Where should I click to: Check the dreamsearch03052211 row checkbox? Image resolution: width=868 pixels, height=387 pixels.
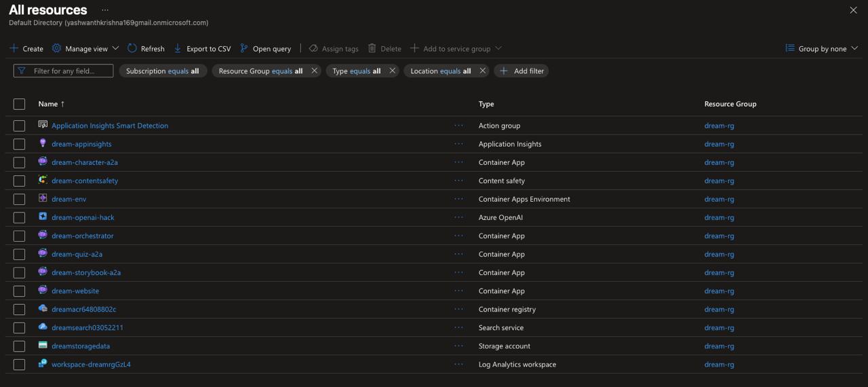coord(19,327)
